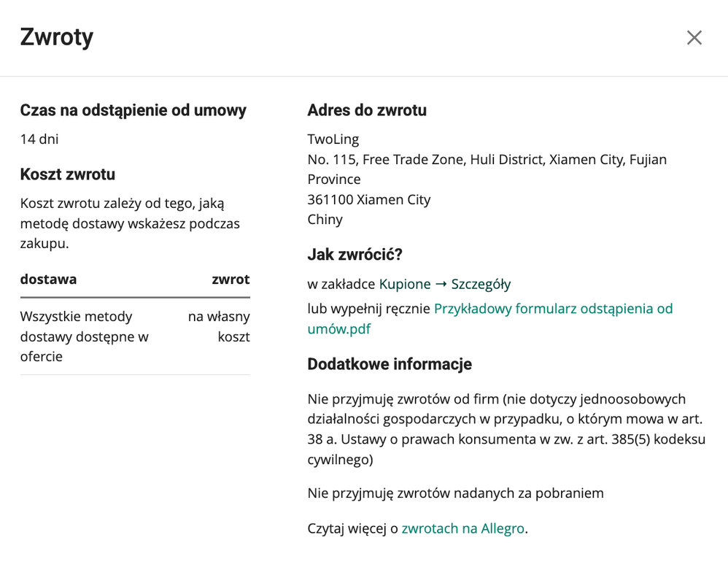Click the '361100 Xiamen City' address line
This screenshot has width=728, height=586.
[369, 199]
